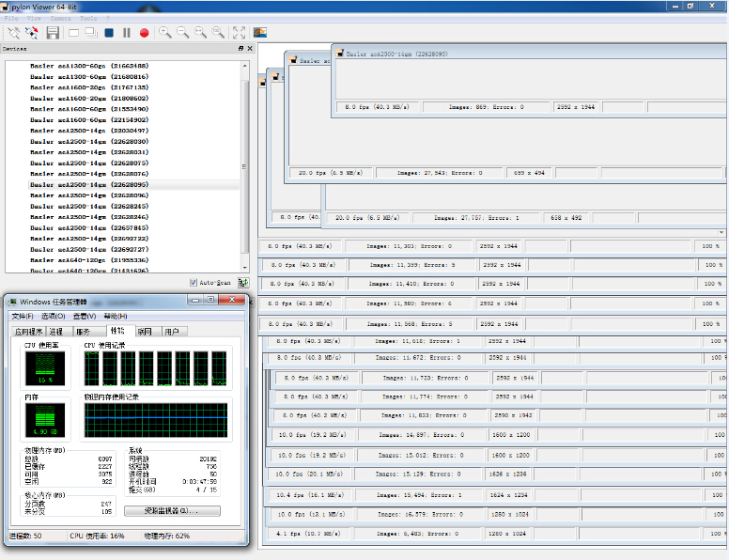
Task: Click the Single Shot toolbar icon
Action: pos(73,33)
